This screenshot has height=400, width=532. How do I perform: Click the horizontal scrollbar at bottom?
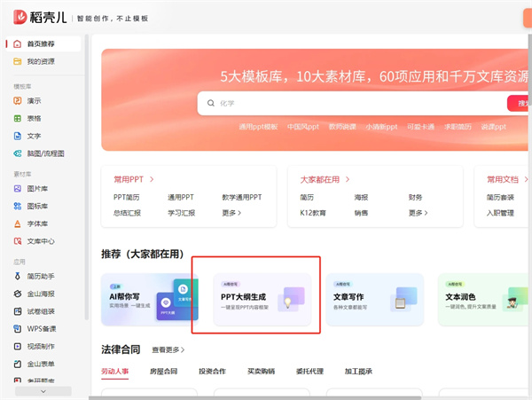pos(254,398)
